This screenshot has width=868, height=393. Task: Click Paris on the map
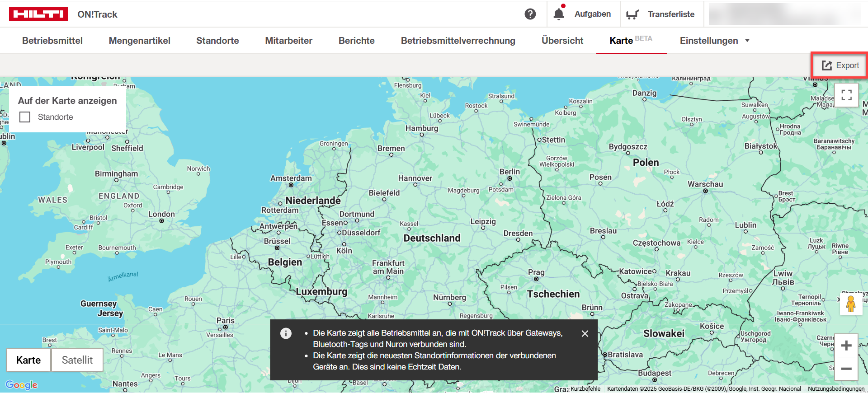coord(226,320)
